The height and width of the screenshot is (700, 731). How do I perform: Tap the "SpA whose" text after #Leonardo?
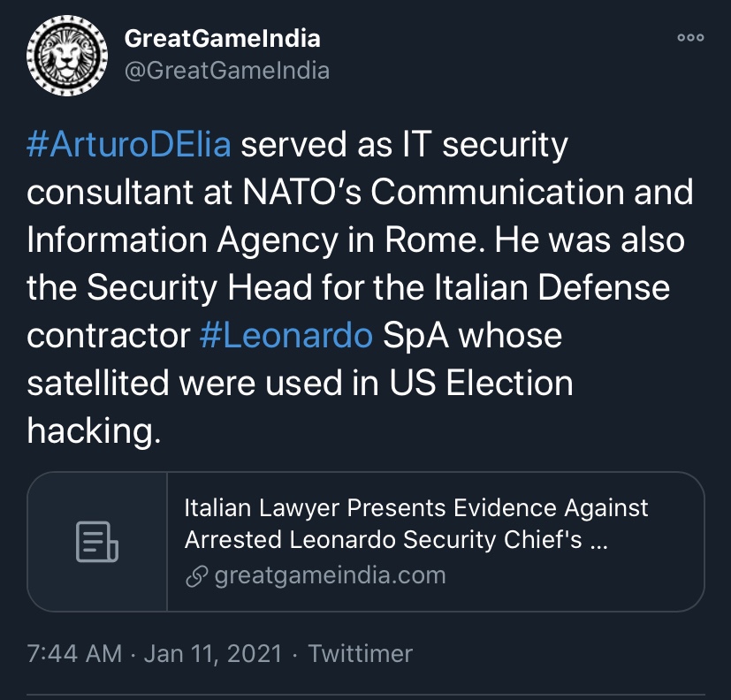(472, 336)
